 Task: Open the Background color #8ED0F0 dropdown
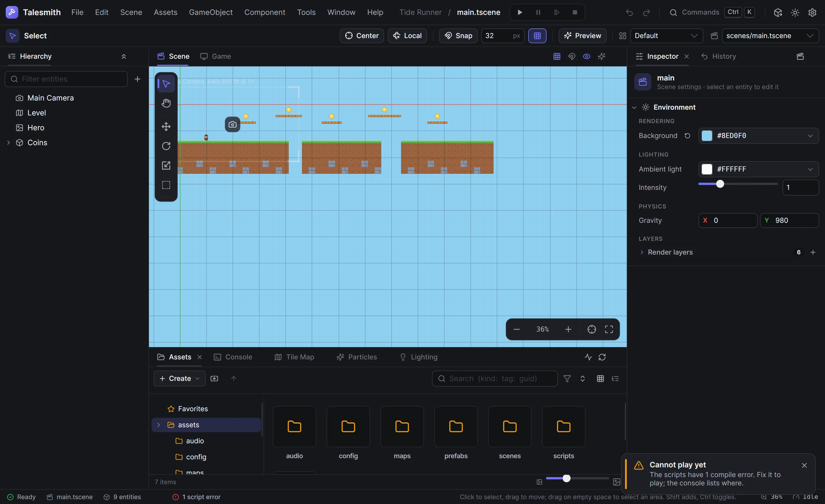click(x=758, y=135)
